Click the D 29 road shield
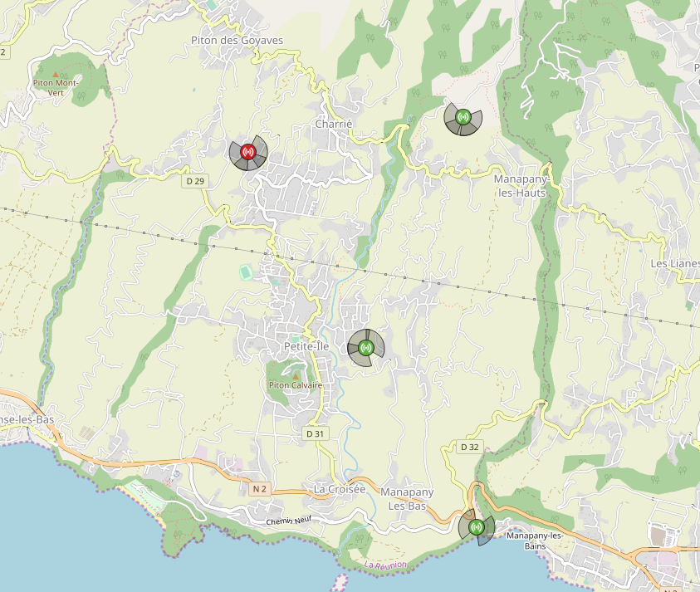Image resolution: width=700 pixels, height=592 pixels. click(195, 181)
